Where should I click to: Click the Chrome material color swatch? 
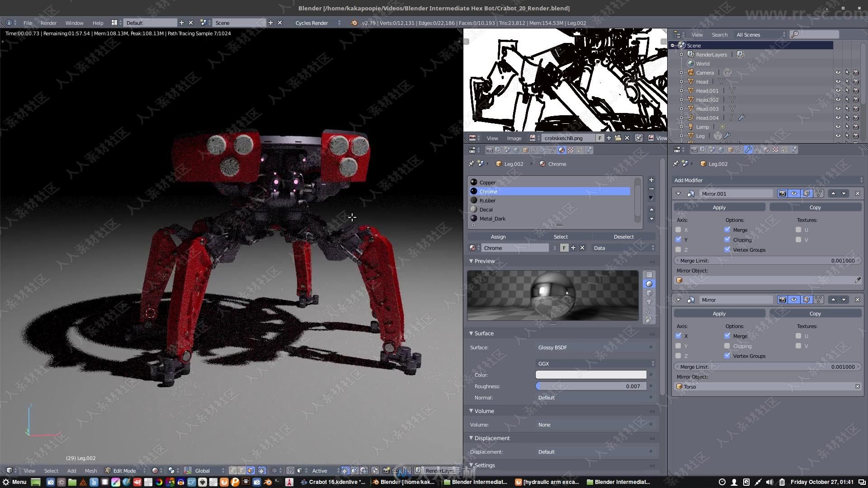tap(591, 375)
